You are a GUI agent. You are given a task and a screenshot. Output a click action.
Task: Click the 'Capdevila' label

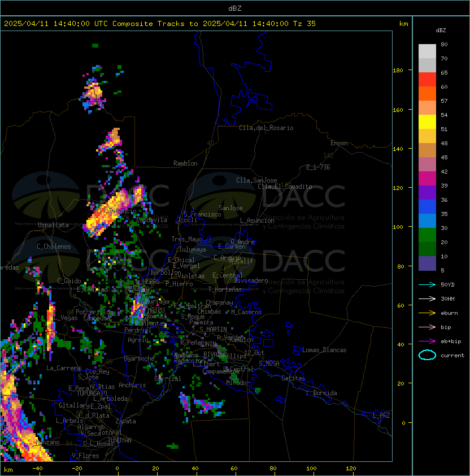151,220
